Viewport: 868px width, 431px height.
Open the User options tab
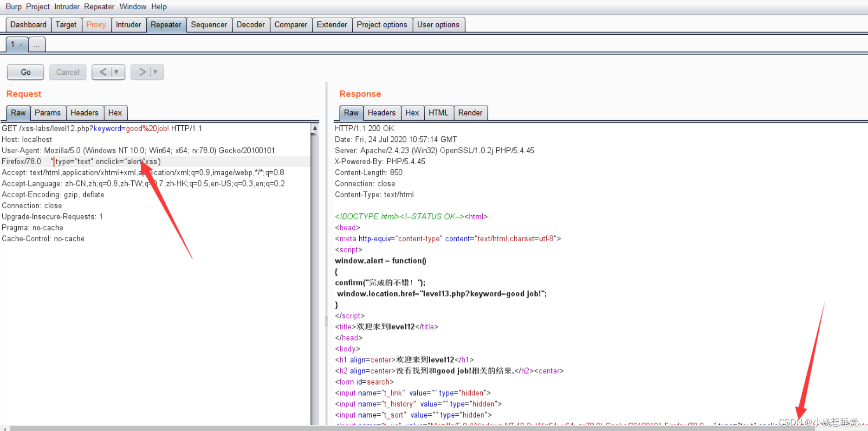438,25
